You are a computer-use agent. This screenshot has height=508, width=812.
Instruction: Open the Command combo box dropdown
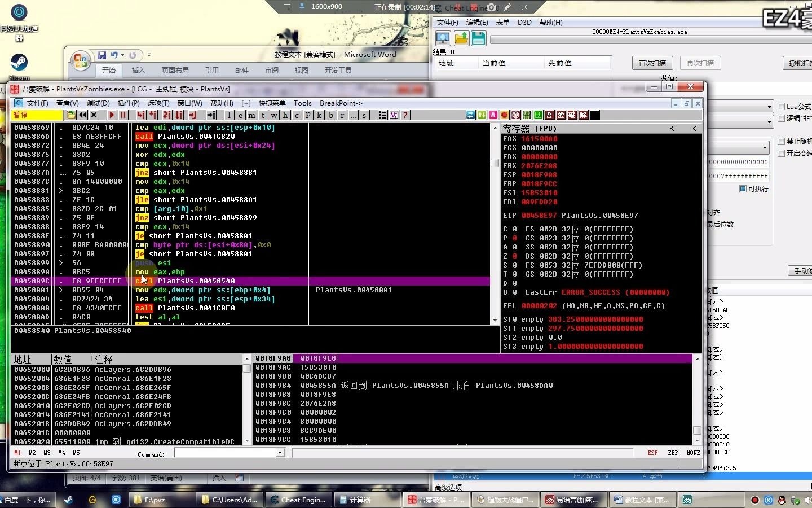[x=280, y=453]
